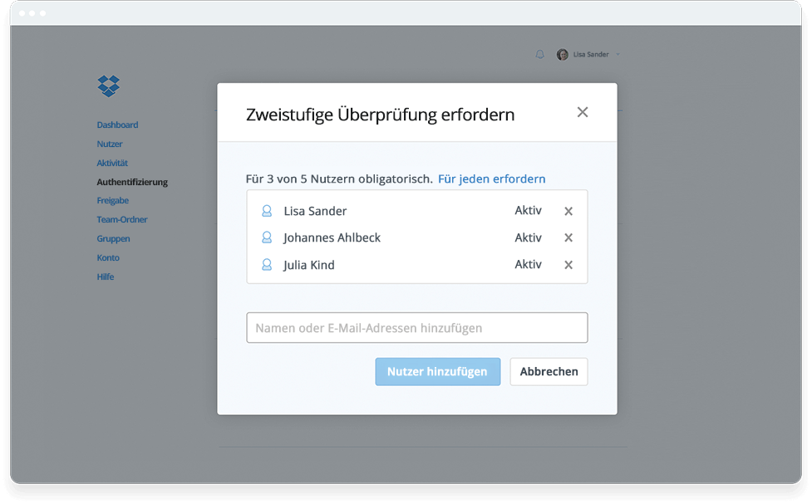Click the person icon beside Lisa Sander
This screenshot has width=812, height=504.
(x=266, y=211)
